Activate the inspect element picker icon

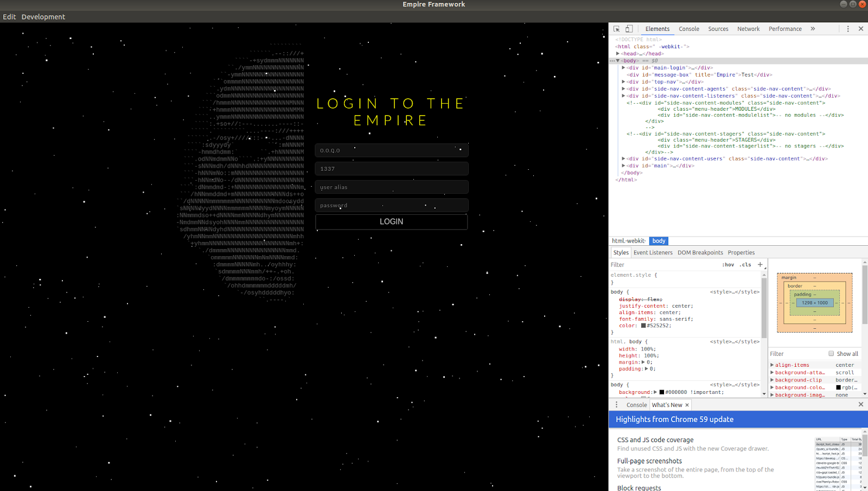tap(617, 29)
